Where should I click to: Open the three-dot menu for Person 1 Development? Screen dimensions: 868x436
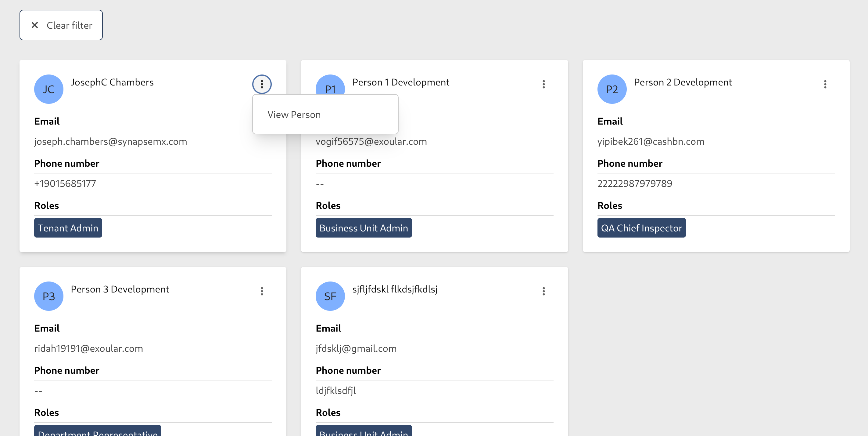[x=543, y=84]
